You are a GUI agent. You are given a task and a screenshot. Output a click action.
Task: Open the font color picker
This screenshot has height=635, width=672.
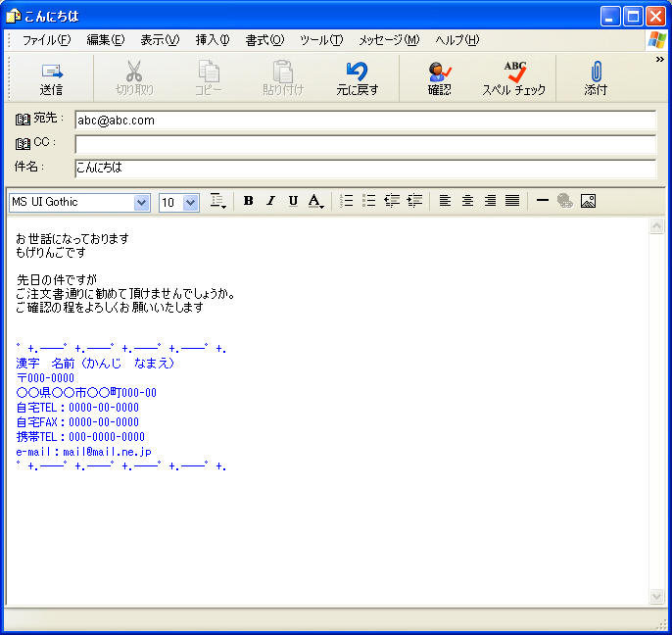click(316, 201)
